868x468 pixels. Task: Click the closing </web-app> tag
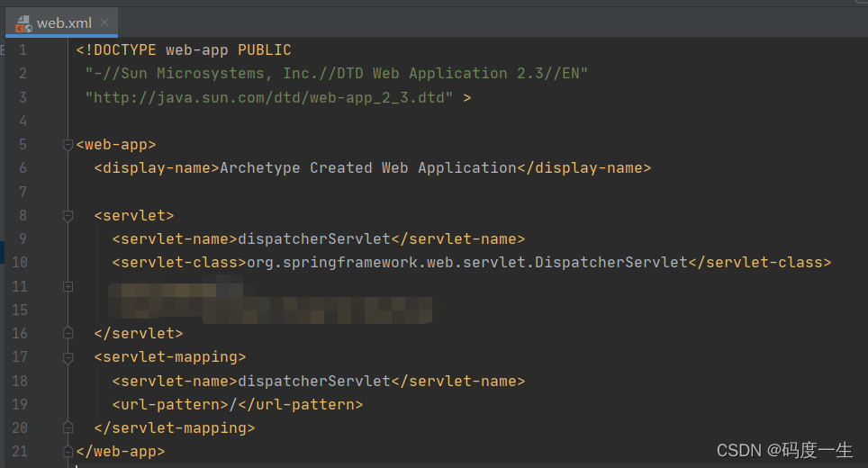pos(121,452)
